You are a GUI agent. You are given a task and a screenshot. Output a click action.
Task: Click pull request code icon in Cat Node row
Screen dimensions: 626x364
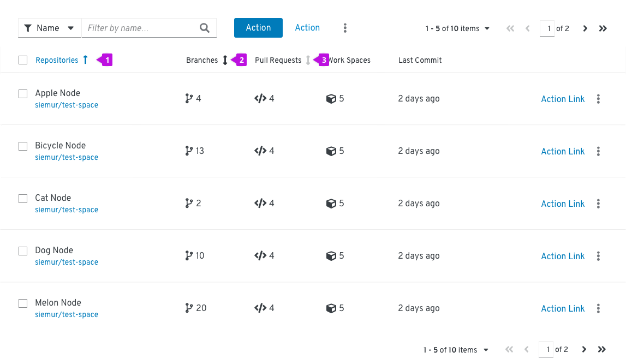tap(260, 203)
